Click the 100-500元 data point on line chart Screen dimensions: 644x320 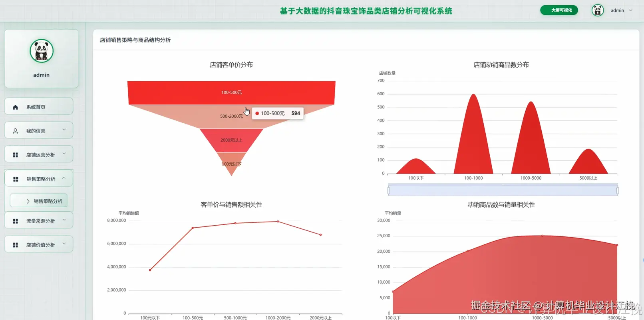coord(193,228)
